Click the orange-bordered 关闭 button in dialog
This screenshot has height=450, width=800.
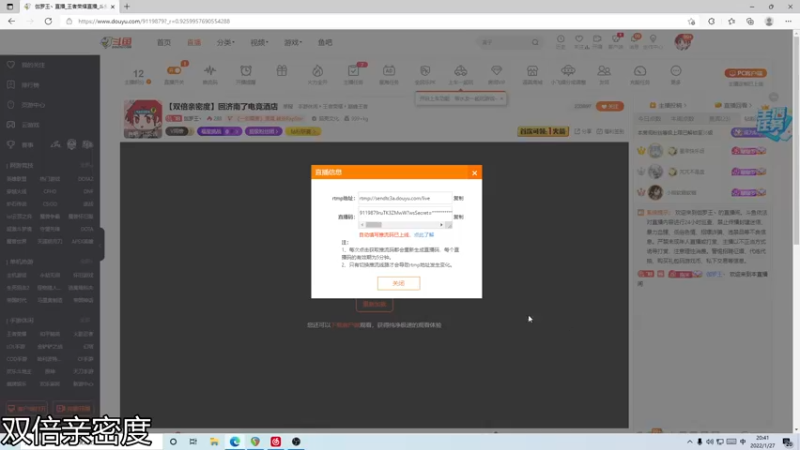pos(398,283)
